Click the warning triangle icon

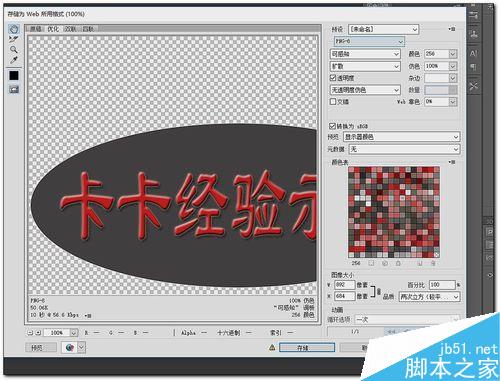tap(272, 348)
